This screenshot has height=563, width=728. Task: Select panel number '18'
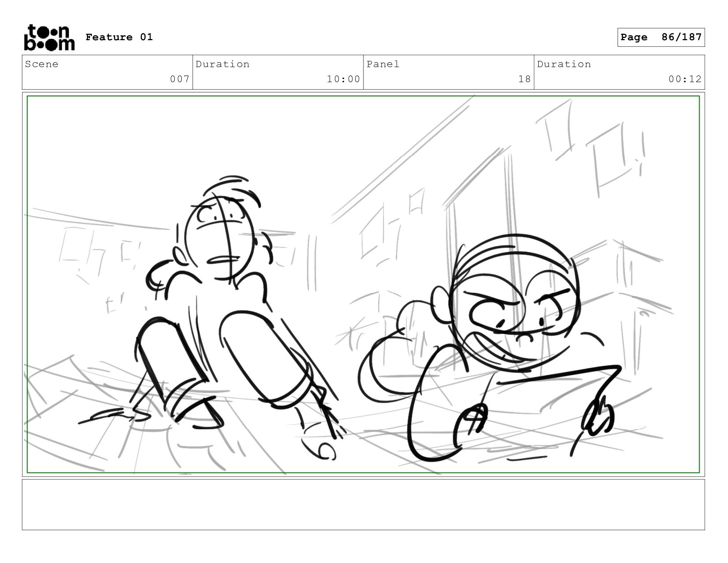[525, 79]
